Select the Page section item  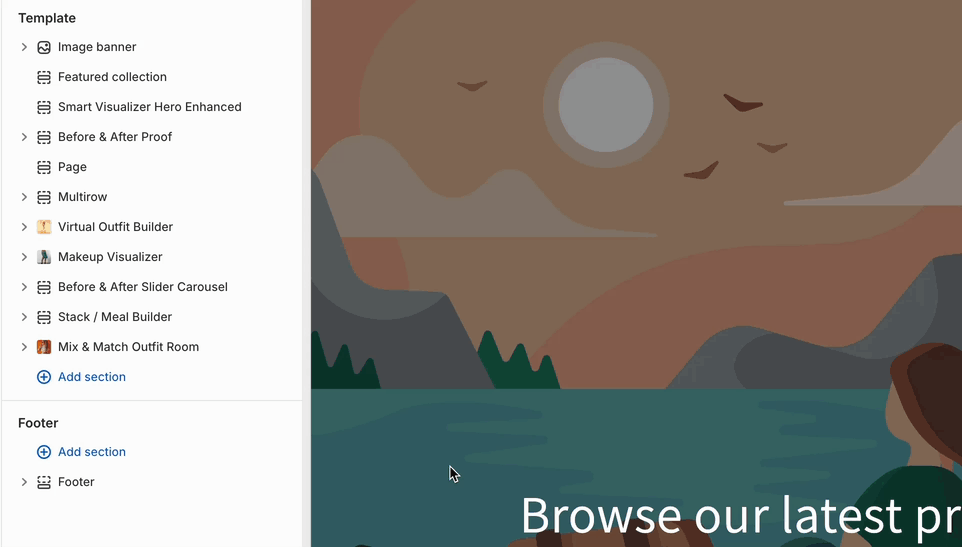[152, 167]
